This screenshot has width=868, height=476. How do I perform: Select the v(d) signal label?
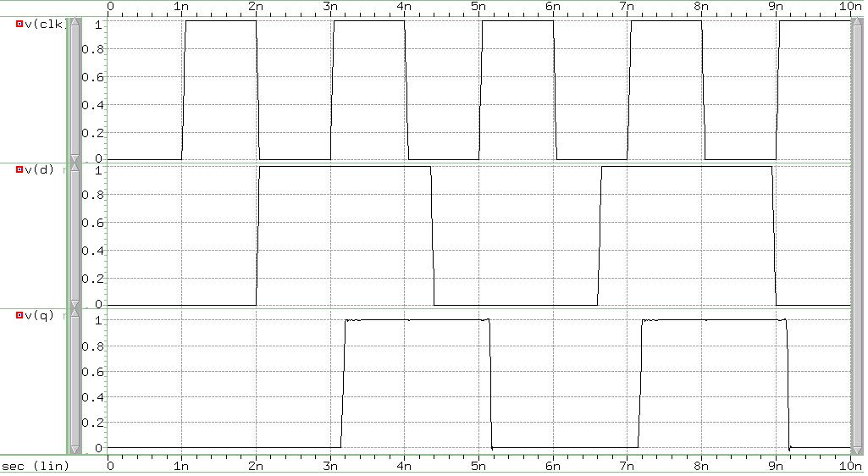tap(40, 169)
